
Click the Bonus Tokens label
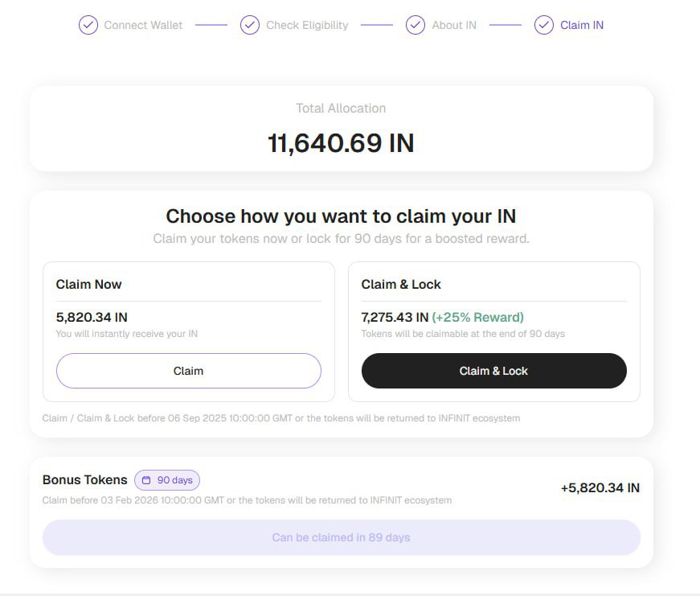pyautogui.click(x=84, y=479)
